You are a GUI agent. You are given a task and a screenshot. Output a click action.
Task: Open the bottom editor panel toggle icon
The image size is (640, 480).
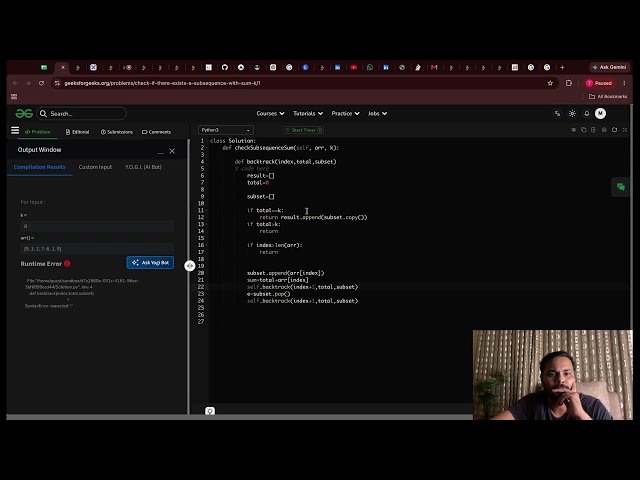click(210, 411)
